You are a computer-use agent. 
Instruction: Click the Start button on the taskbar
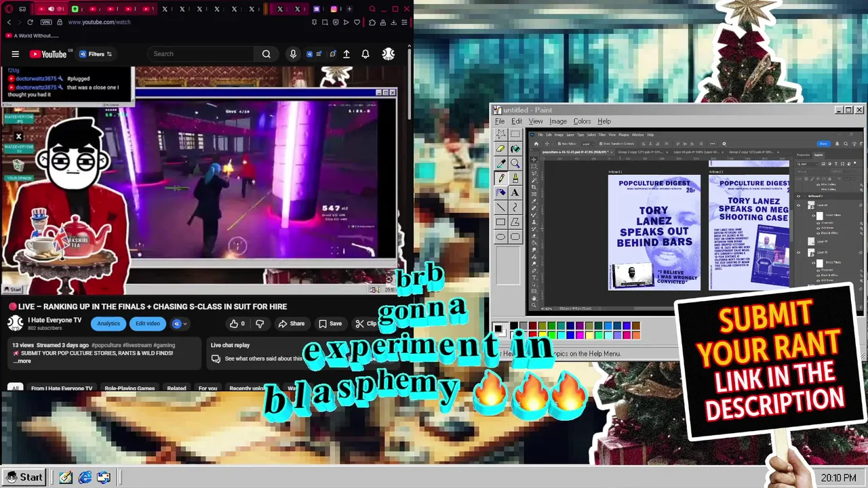[x=24, y=477]
